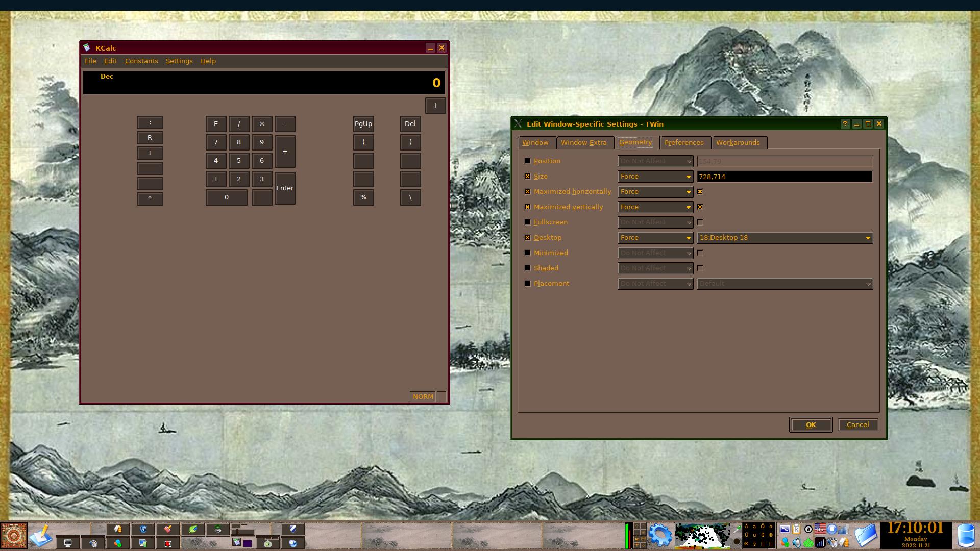Open the trash bin icon in the panel
The image size is (980, 551).
click(966, 536)
